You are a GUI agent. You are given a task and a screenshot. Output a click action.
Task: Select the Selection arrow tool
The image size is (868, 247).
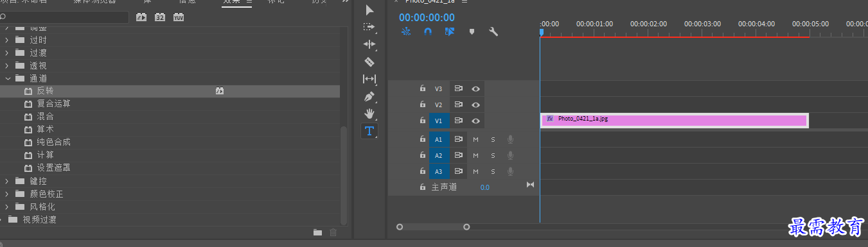[369, 10]
